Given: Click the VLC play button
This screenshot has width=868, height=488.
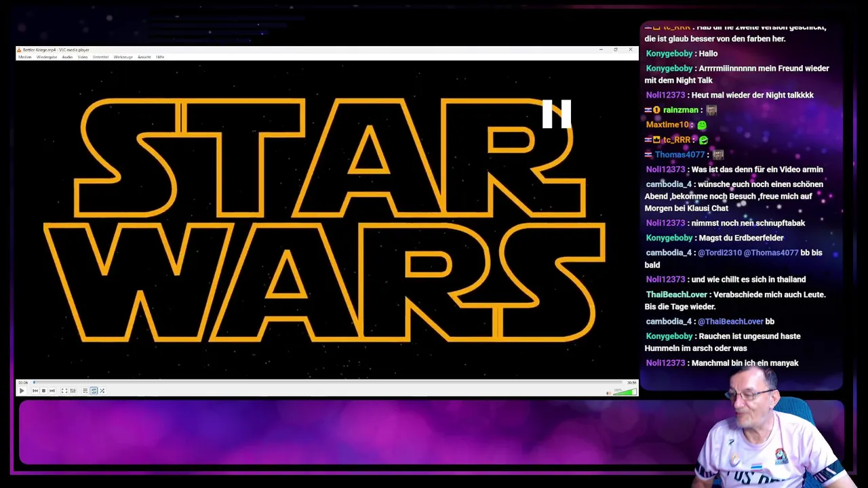Looking at the screenshot, I should (22, 390).
